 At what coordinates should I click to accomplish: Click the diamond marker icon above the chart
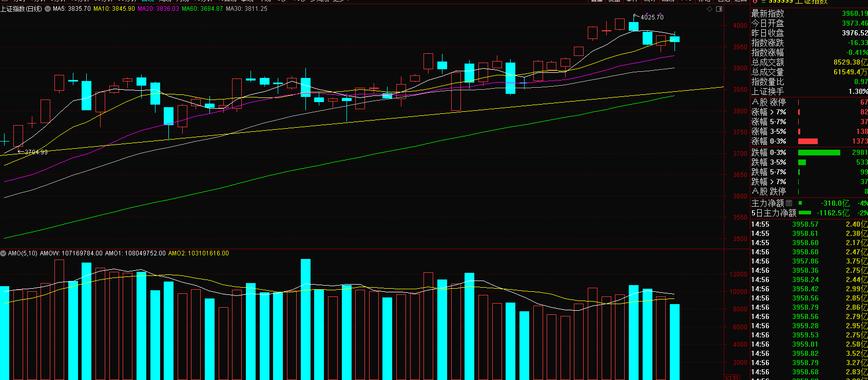pyautogui.click(x=710, y=9)
